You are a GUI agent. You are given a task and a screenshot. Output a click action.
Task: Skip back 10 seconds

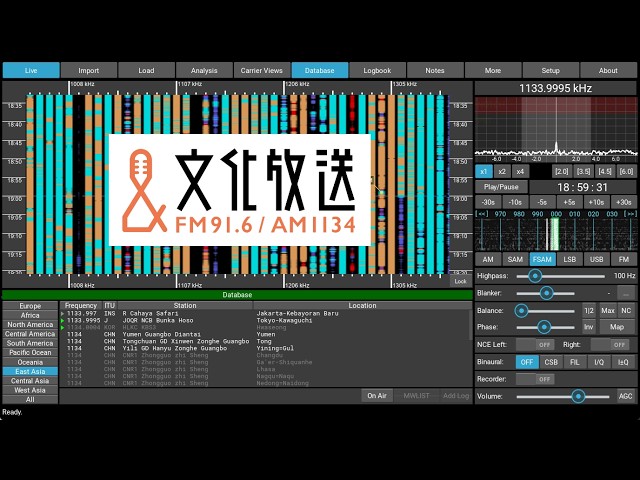pos(515,202)
